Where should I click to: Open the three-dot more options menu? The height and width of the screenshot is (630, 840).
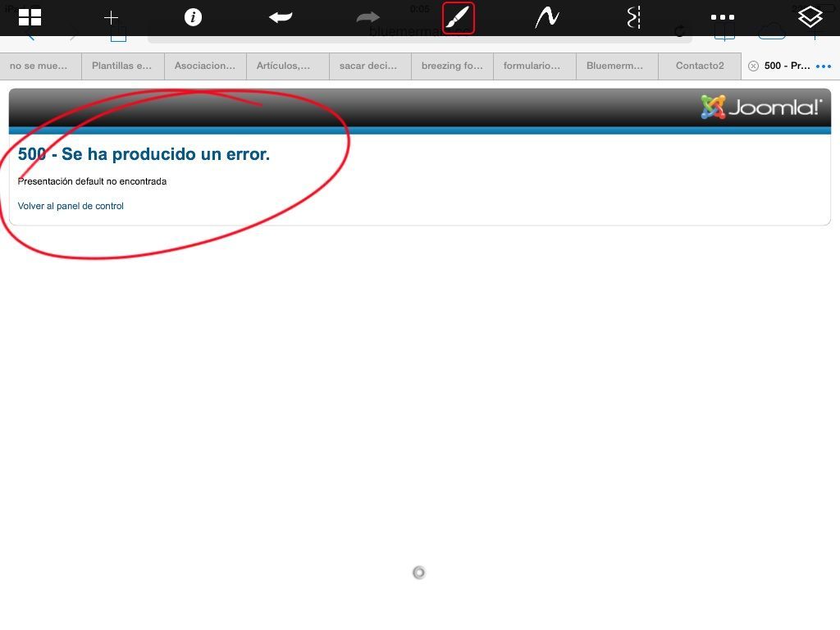[722, 17]
